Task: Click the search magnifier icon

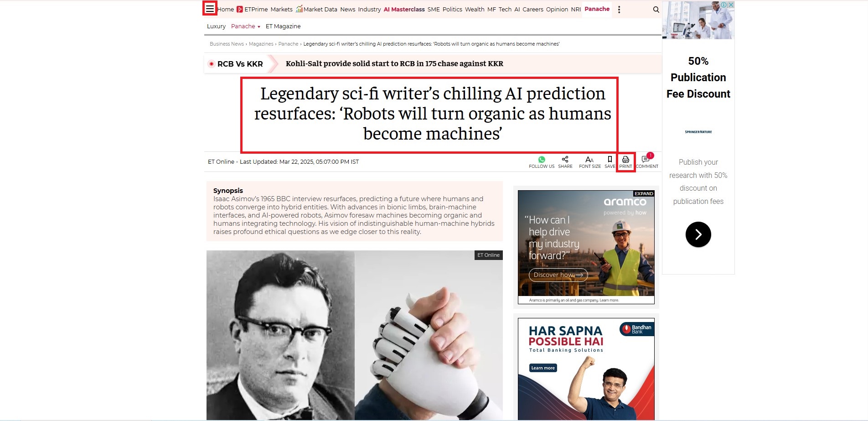Action: 656,10
